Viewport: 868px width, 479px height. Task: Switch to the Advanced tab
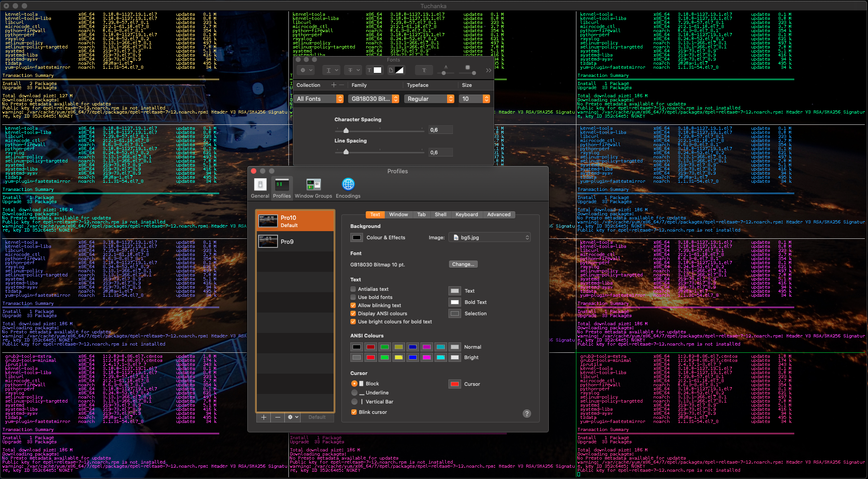[499, 214]
